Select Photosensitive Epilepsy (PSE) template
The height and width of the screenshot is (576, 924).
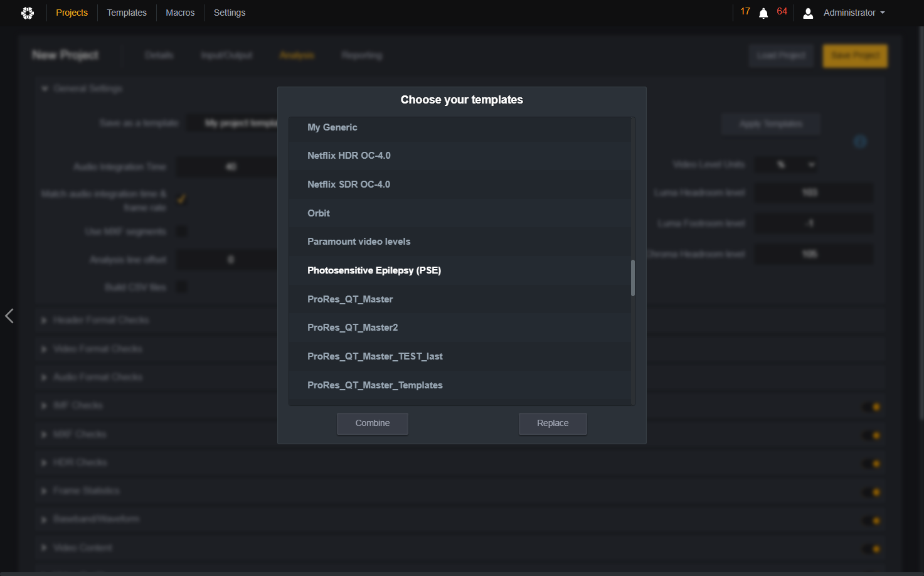click(x=460, y=270)
